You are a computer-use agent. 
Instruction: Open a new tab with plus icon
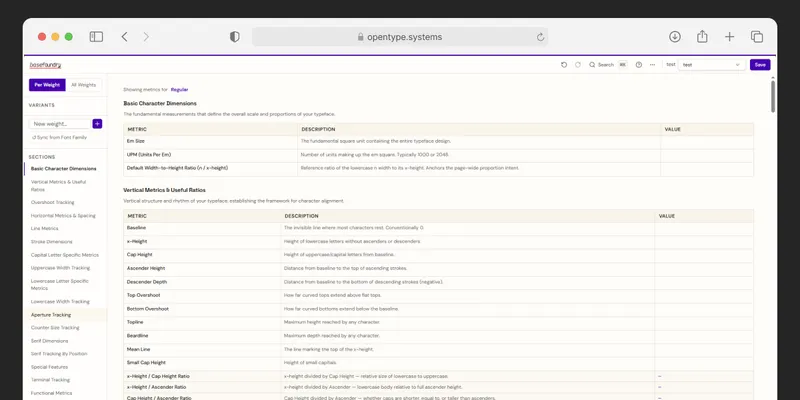730,37
